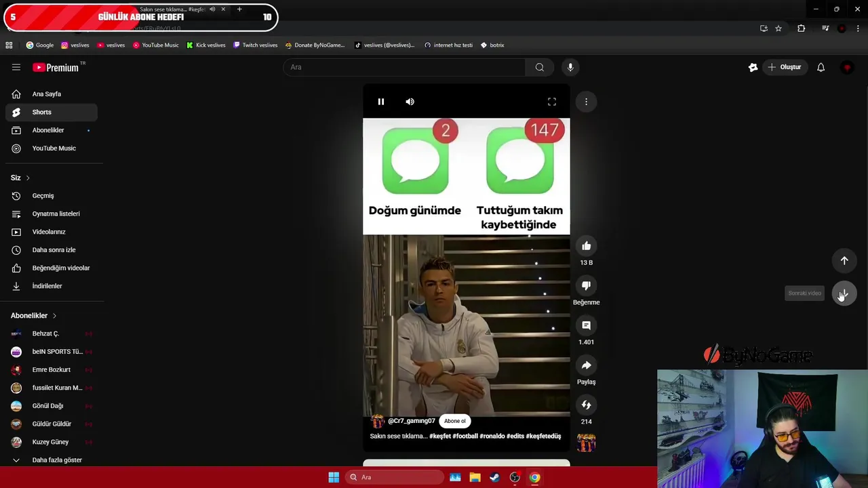Bookmark this page with star icon

(x=778, y=28)
